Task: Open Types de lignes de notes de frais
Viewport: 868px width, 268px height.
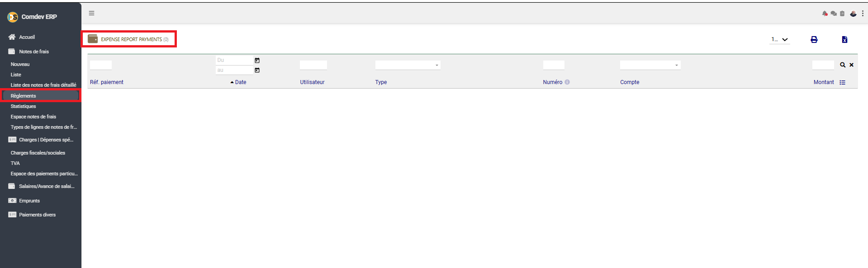Action: [x=44, y=127]
